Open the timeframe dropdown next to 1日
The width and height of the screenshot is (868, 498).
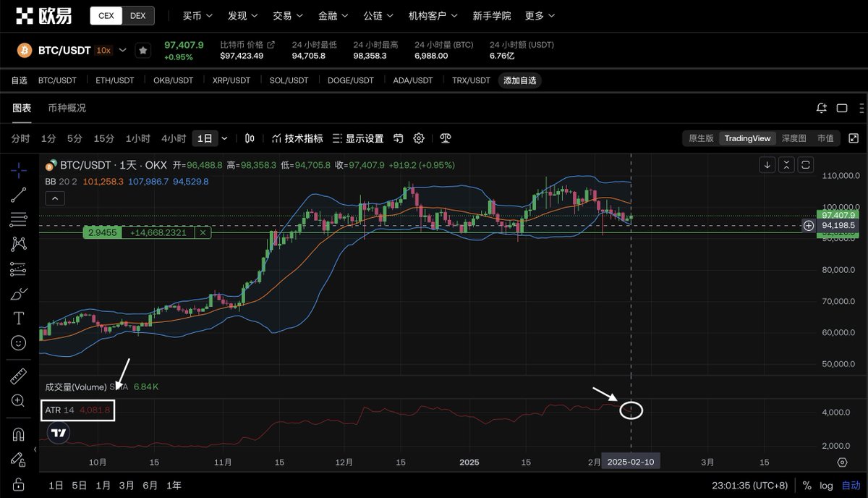click(x=225, y=138)
